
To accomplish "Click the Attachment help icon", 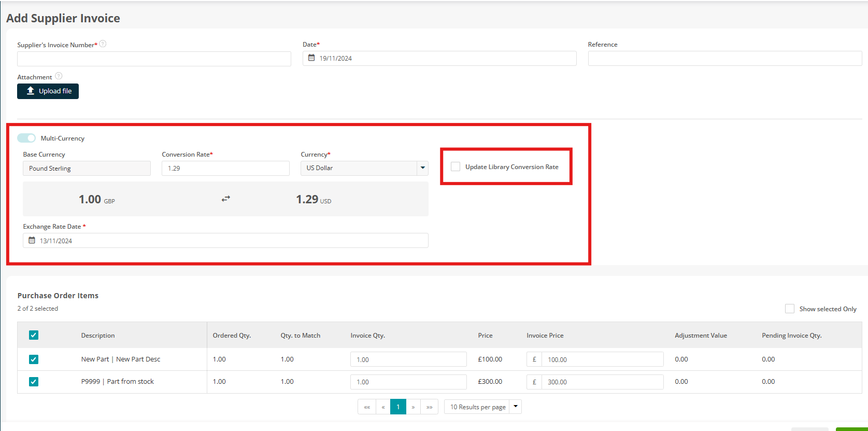I will coord(59,76).
